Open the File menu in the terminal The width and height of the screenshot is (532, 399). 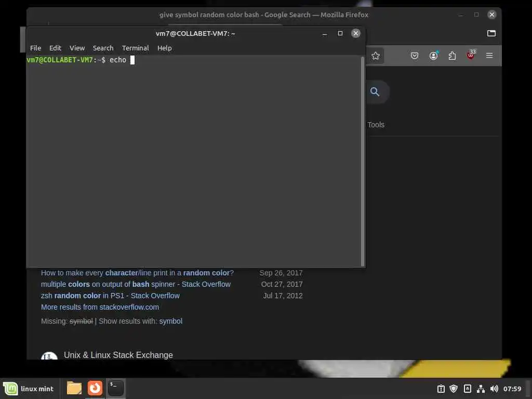tap(35, 48)
